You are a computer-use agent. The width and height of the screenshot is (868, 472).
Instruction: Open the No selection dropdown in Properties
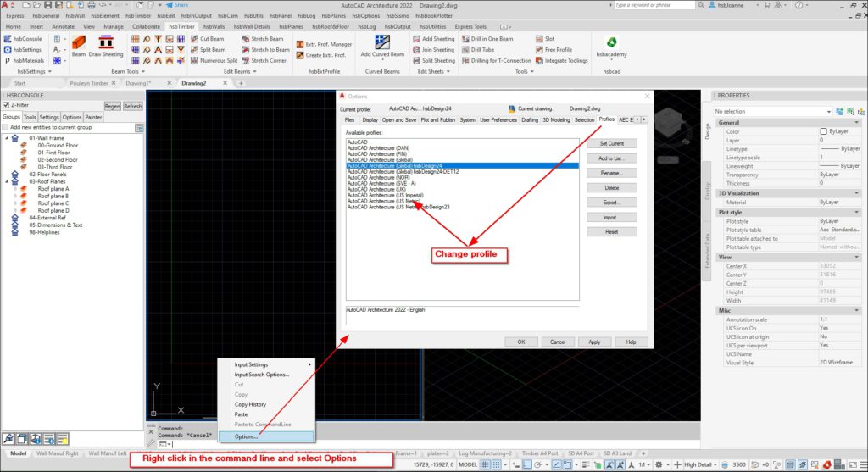point(773,111)
